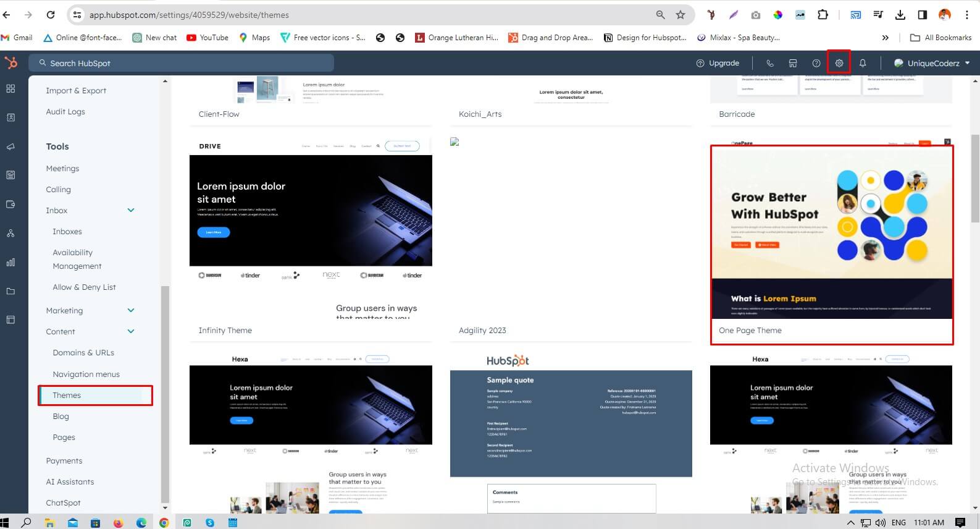Open Firefox from the Windows taskbar
The image size is (980, 529).
click(x=118, y=523)
